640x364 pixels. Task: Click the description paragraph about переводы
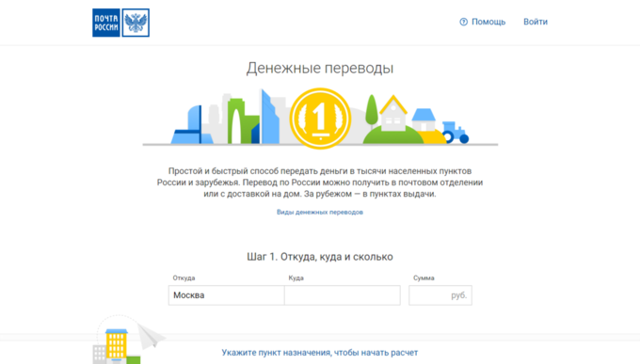(x=320, y=182)
